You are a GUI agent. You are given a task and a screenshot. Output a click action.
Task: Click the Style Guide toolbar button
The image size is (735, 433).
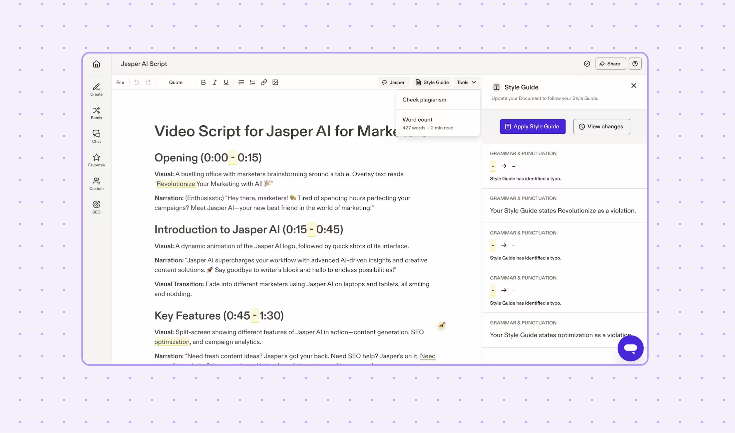pos(432,82)
